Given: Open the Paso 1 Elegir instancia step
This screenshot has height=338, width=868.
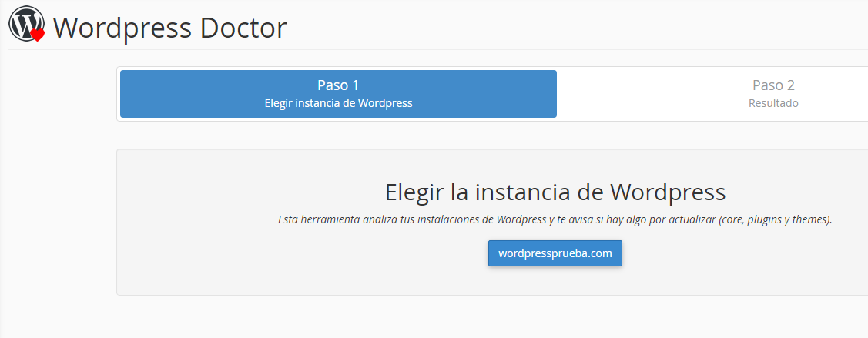Looking at the screenshot, I should [x=338, y=93].
